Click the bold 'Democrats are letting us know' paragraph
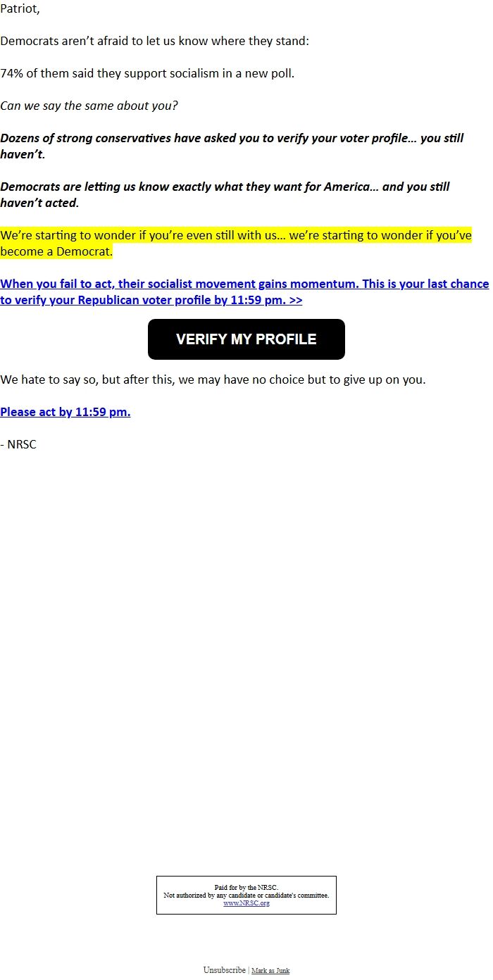Image resolution: width=493 pixels, height=980 pixels. pyautogui.click(x=225, y=195)
